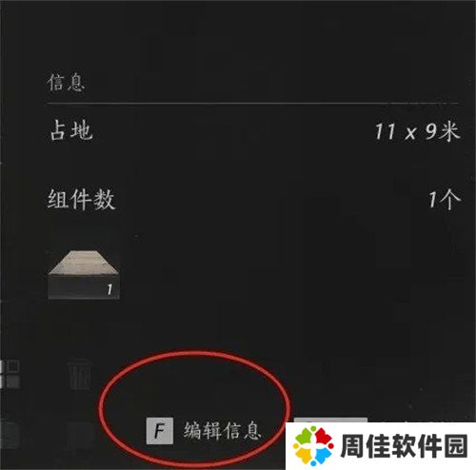Select the 占地 footprint label
476x470 pixels.
pos(71,130)
